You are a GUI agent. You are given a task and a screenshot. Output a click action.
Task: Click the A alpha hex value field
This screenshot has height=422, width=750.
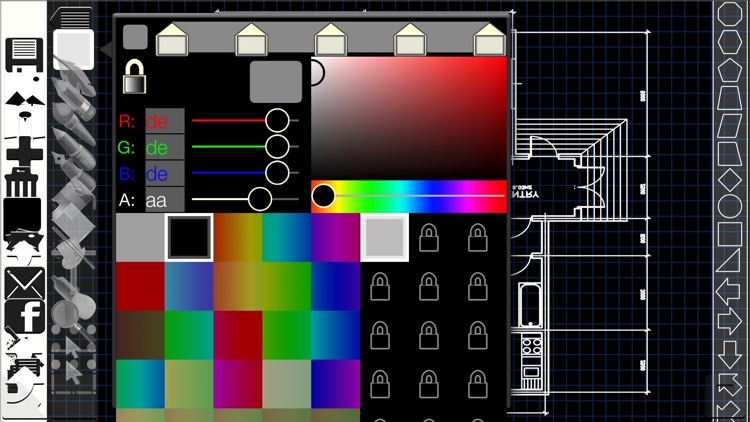click(165, 200)
